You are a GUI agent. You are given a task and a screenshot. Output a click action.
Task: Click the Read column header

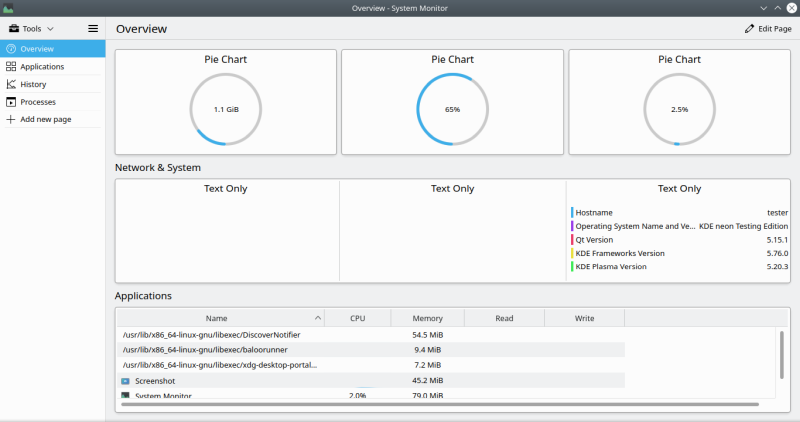(x=504, y=318)
